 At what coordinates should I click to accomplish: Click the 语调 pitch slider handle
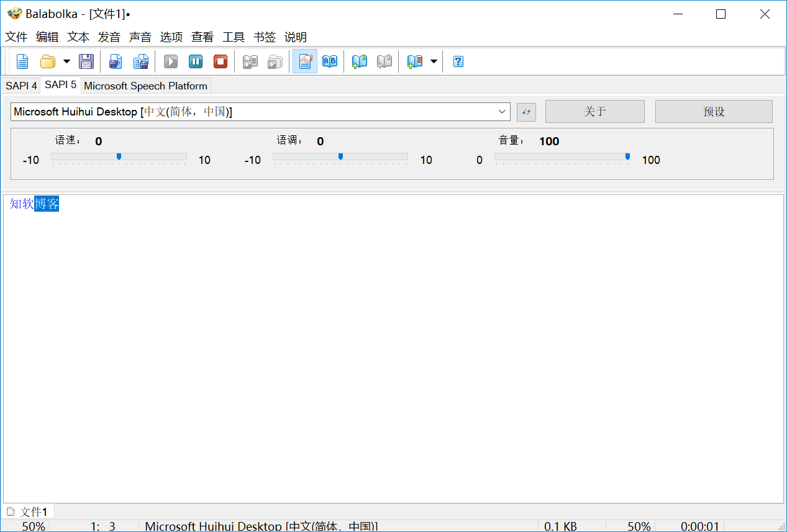340,156
